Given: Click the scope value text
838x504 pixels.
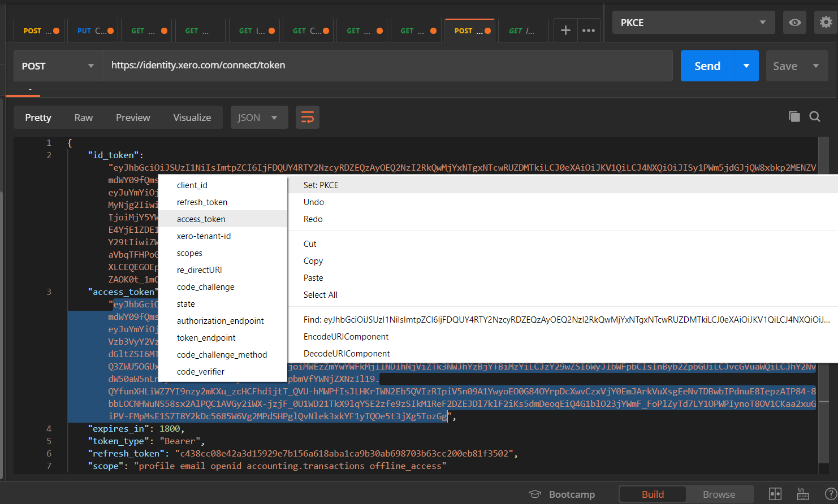Looking at the screenshot, I should pyautogui.click(x=290, y=466).
